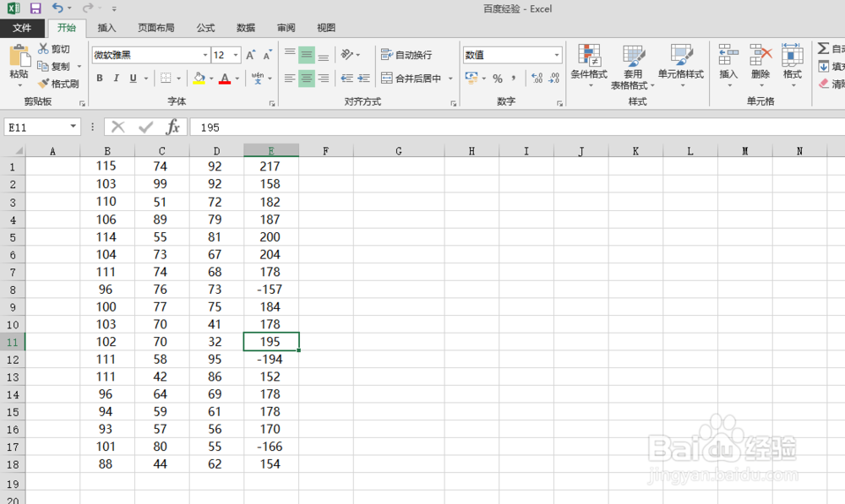Switch to the Formulas 公式 tab
Image resolution: width=845 pixels, height=504 pixels.
pos(206,28)
